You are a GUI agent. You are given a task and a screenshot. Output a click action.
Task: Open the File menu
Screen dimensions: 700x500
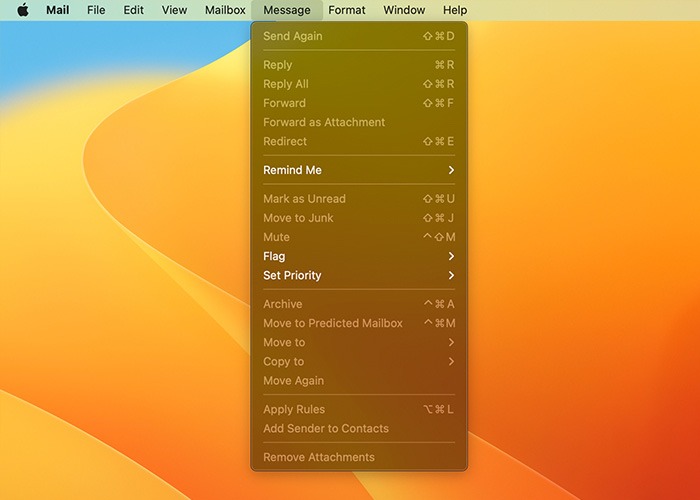pyautogui.click(x=96, y=10)
